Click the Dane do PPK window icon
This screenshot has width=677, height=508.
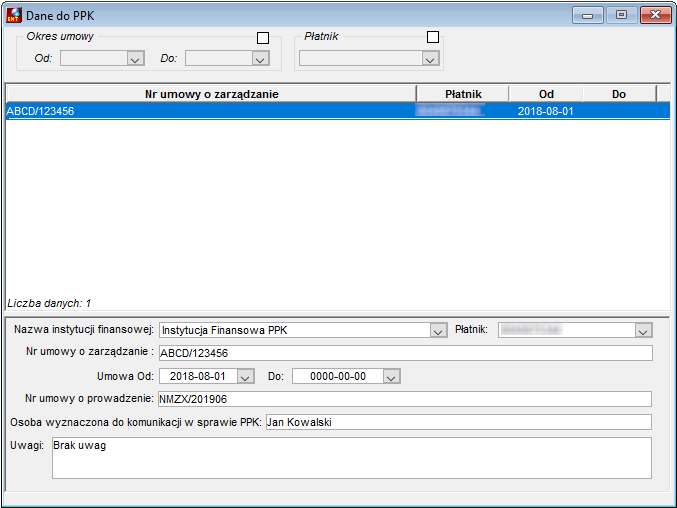14,15
